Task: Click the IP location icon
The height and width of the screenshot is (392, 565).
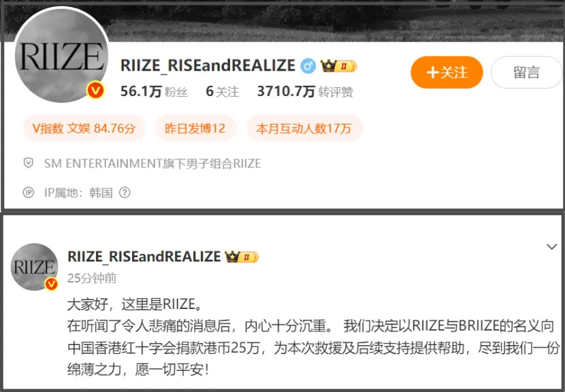Action: (29, 193)
